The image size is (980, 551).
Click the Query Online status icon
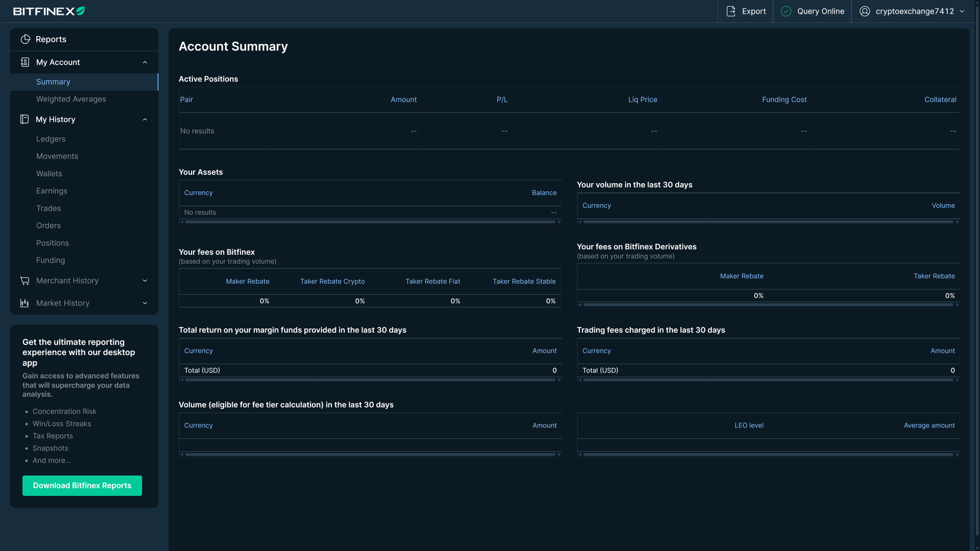pyautogui.click(x=785, y=11)
